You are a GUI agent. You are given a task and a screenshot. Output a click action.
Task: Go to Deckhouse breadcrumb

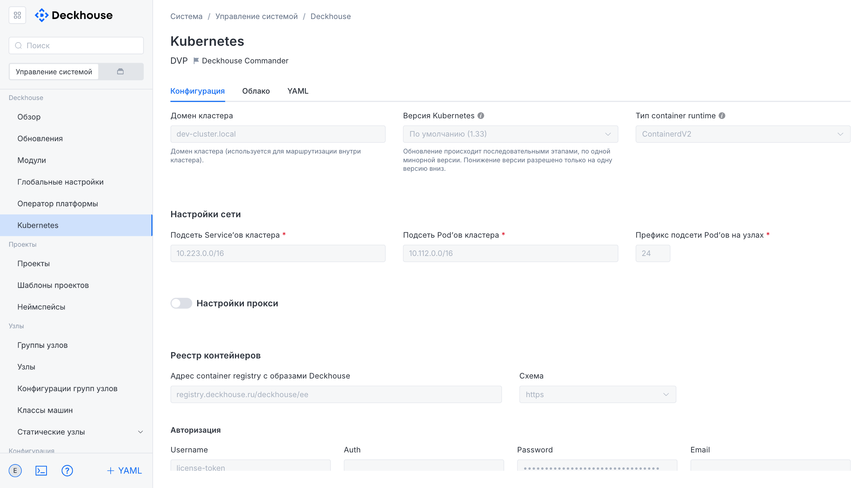tap(330, 16)
